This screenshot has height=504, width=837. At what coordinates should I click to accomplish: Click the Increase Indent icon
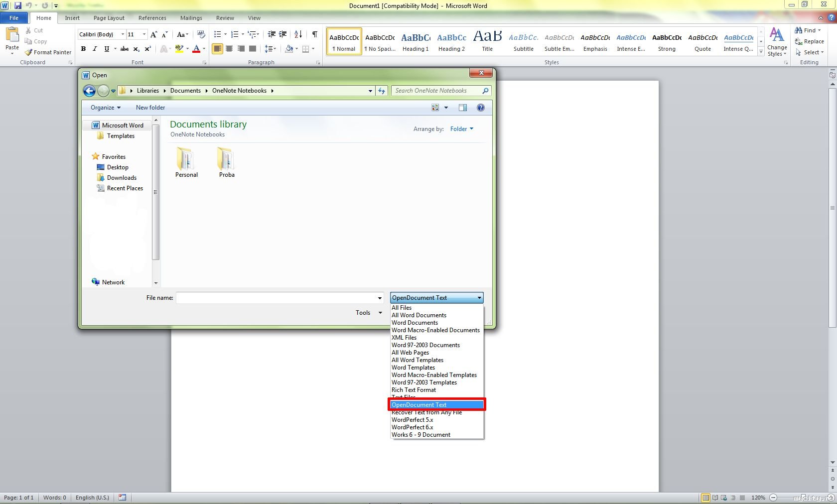[283, 34]
